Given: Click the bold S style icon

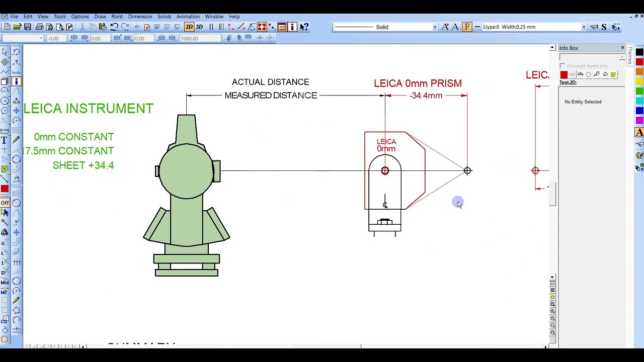Looking at the screenshot, I should coord(604,27).
